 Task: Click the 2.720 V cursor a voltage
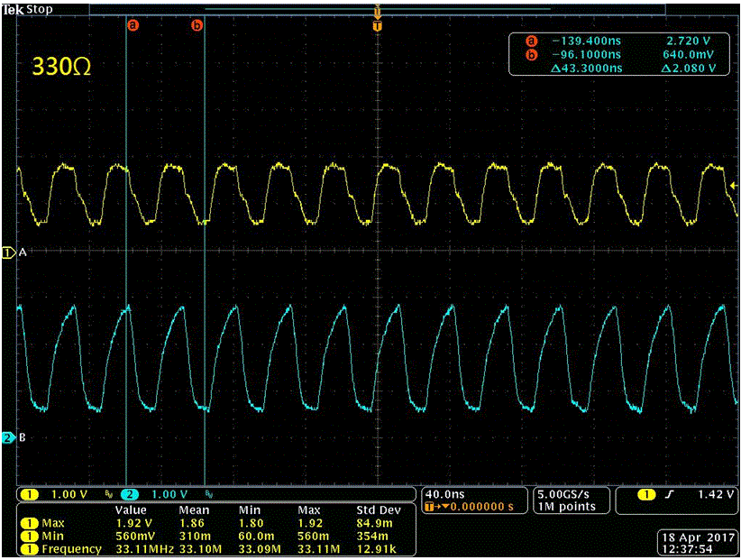click(688, 41)
